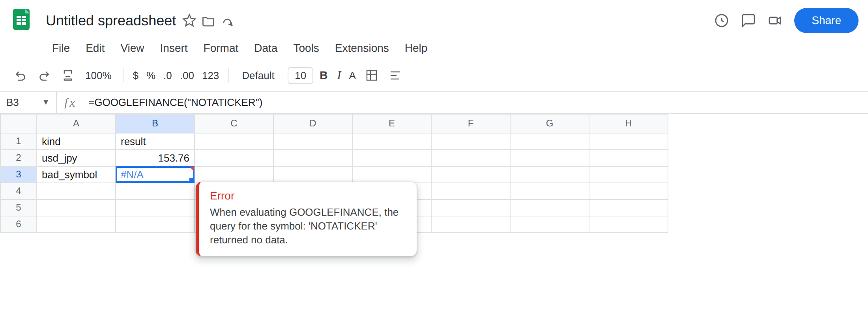Image resolution: width=868 pixels, height=316 pixels.
Task: Open version history clock icon
Action: pos(722,21)
